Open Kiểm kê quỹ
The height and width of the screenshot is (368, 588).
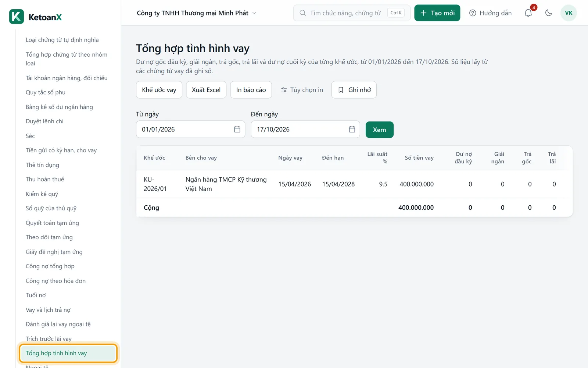pyautogui.click(x=42, y=194)
